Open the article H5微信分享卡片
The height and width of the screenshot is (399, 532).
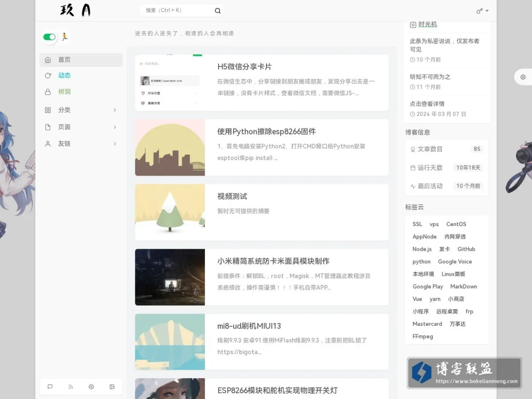coord(244,66)
